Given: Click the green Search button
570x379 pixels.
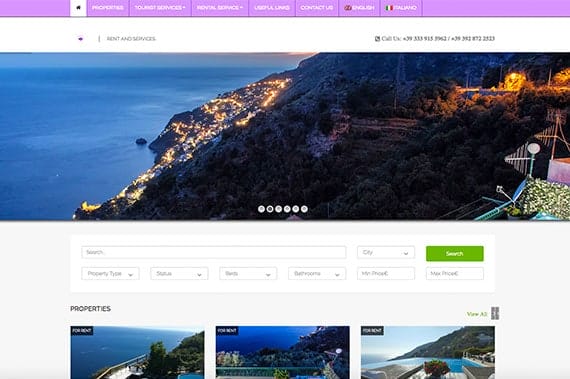Looking at the screenshot, I should pos(455,254).
